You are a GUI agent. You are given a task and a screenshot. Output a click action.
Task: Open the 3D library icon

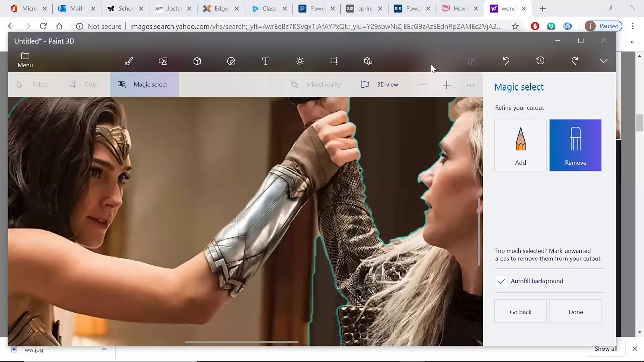click(x=368, y=61)
